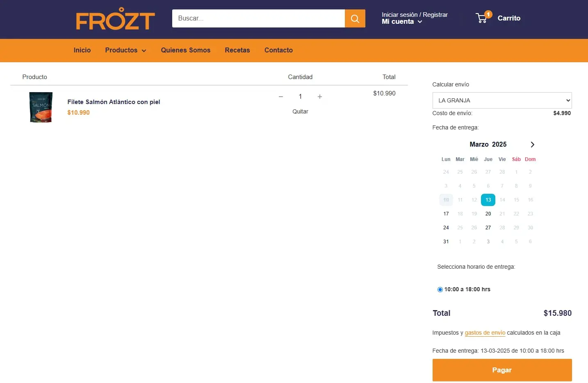
Task: Open the LA GRANJA shipping location dropdown
Action: click(502, 100)
